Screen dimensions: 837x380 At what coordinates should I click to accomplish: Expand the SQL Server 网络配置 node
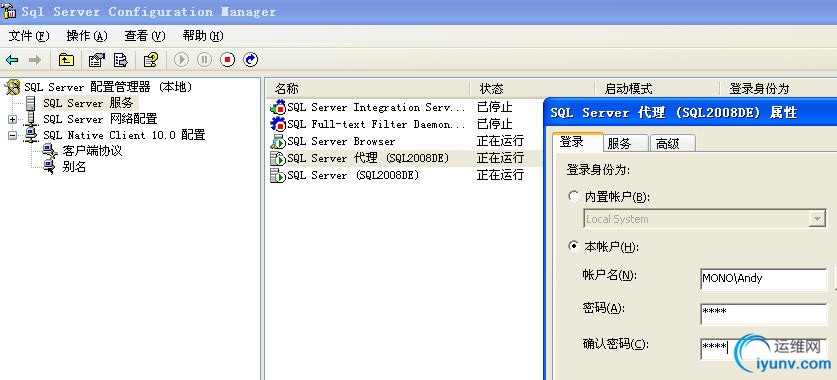pos(12,119)
